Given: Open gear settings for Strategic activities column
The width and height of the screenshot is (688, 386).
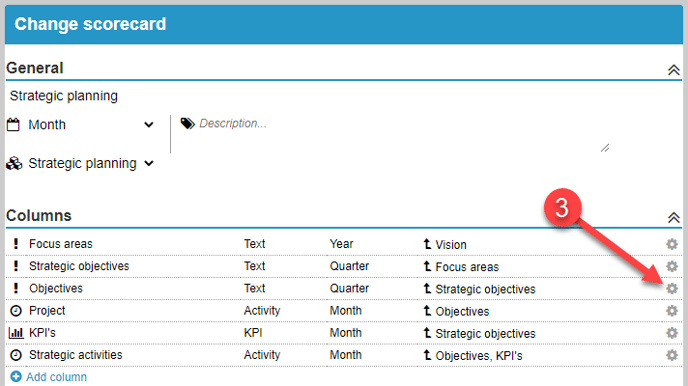Looking at the screenshot, I should pos(672,355).
